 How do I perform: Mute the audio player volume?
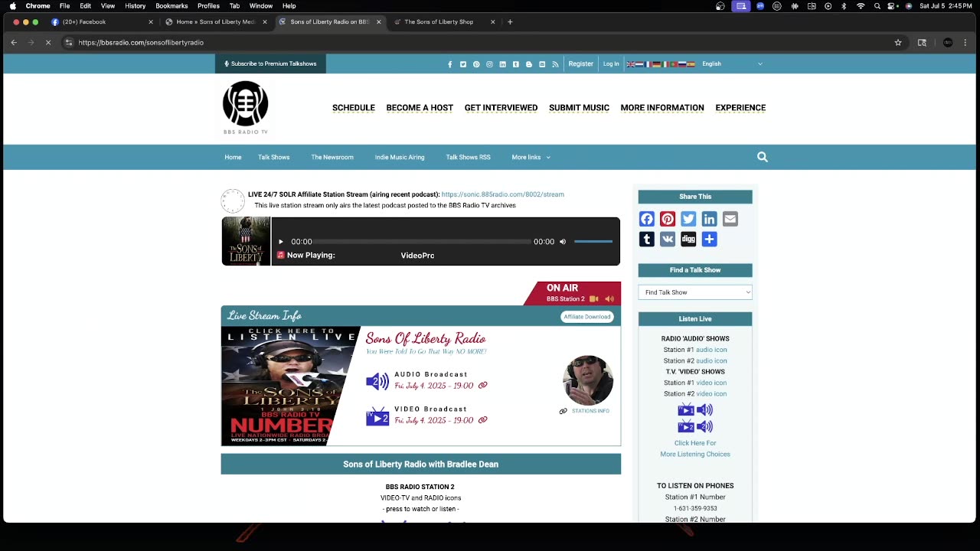[x=563, y=242]
